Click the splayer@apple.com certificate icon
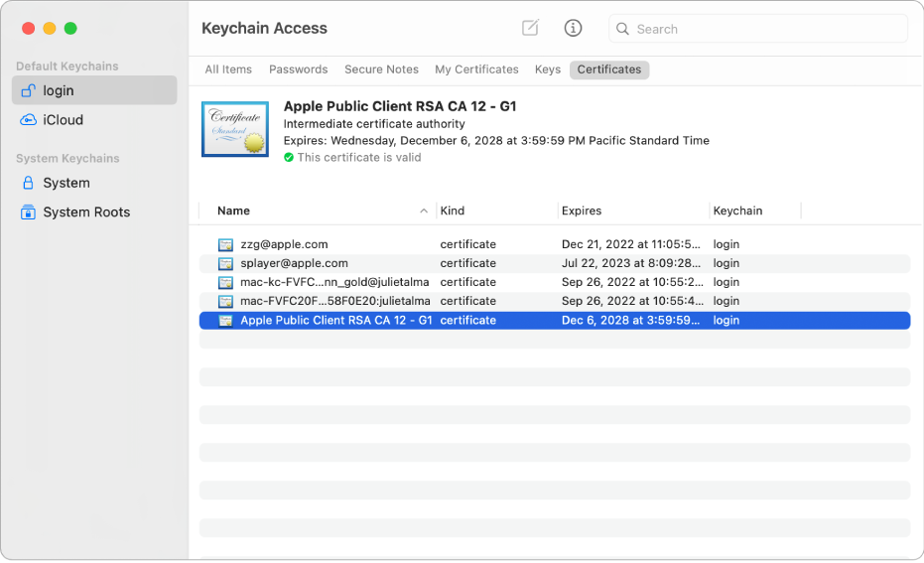 (x=226, y=263)
